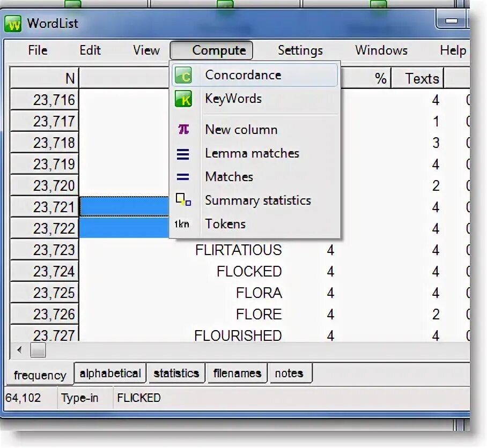Select row number 23,718

(45, 143)
